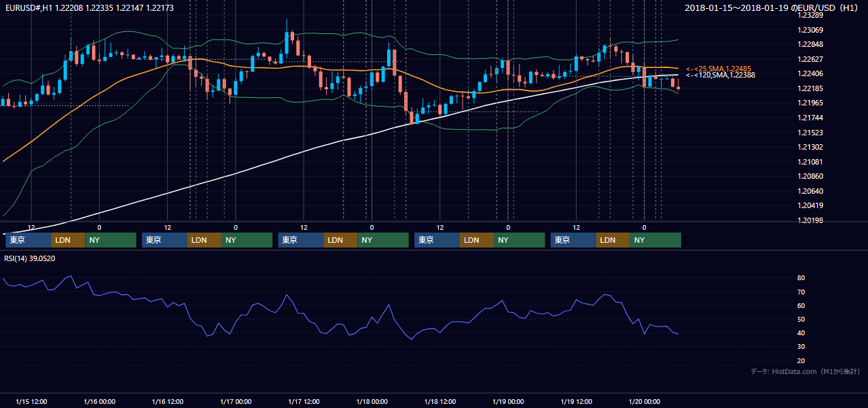Screen dimensions: 868x408
Task: Click price axis value 1.20640
Action: [x=810, y=191]
